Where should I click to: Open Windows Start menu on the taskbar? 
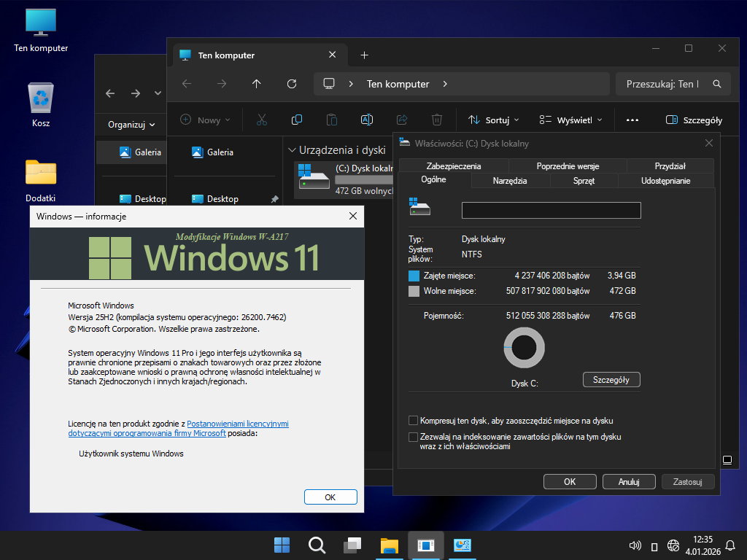(282, 545)
